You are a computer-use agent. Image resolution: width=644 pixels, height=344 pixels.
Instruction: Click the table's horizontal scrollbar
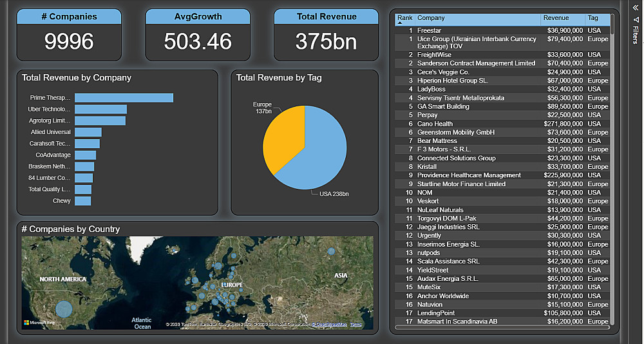click(502, 328)
